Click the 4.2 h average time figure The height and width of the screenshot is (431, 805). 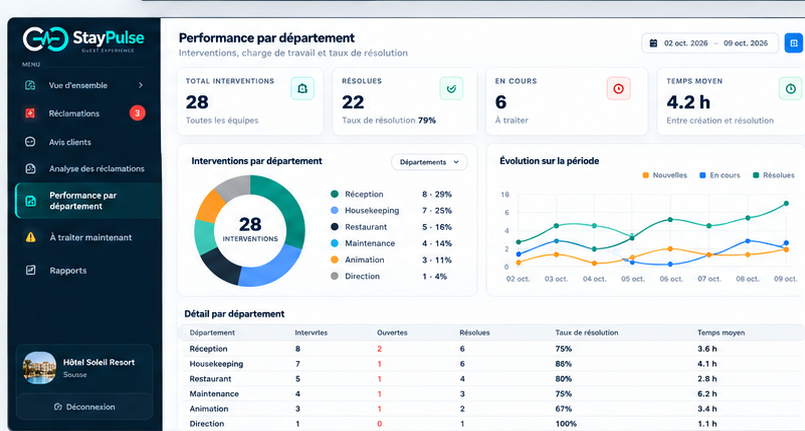(x=688, y=102)
